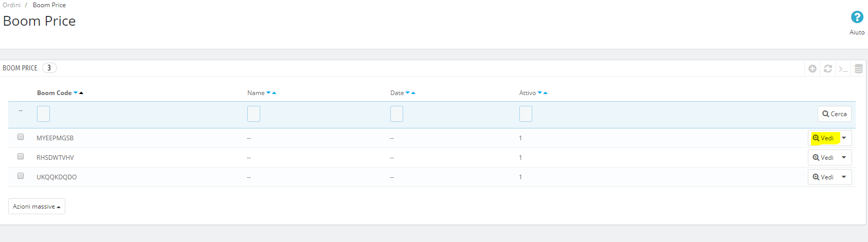Click the UKQQKDQDO code cell
This screenshot has height=242, width=868.
click(x=57, y=177)
